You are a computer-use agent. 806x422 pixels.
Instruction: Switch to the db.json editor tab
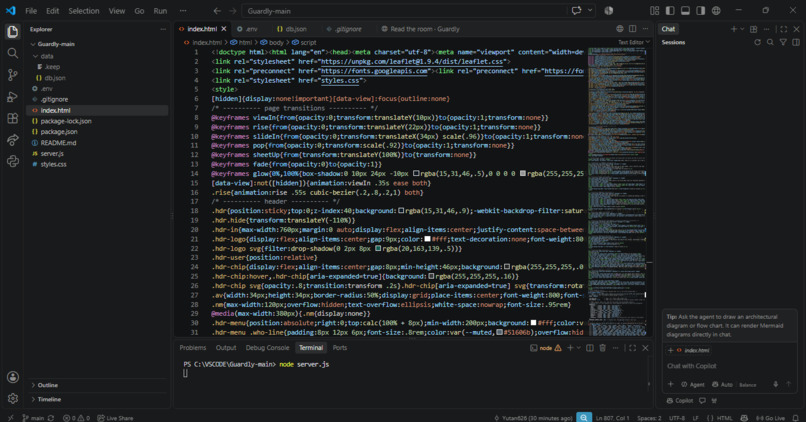(x=292, y=29)
